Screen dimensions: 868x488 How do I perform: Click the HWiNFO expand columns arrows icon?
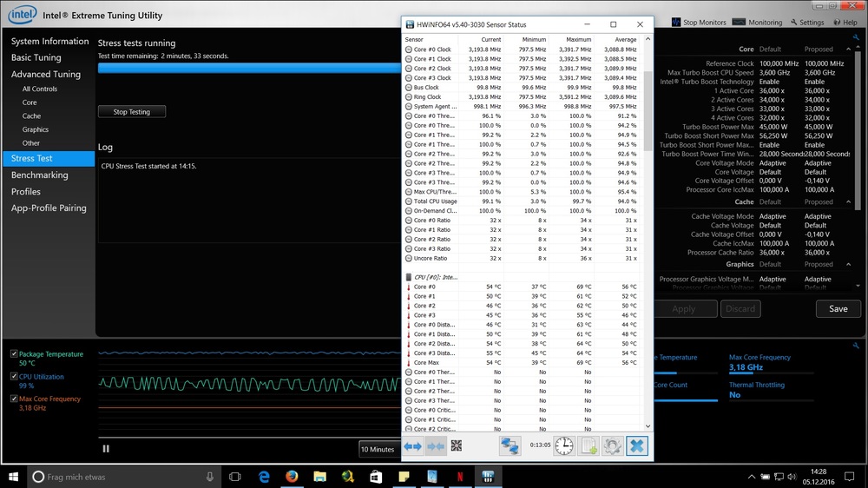(x=412, y=446)
